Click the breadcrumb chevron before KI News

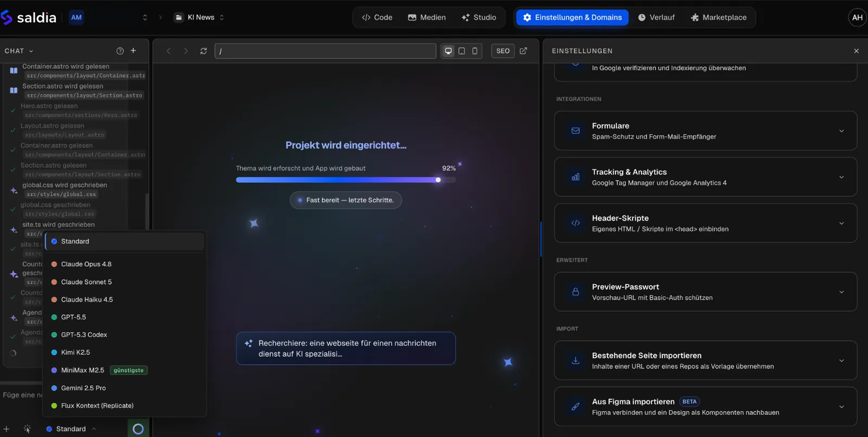[161, 17]
